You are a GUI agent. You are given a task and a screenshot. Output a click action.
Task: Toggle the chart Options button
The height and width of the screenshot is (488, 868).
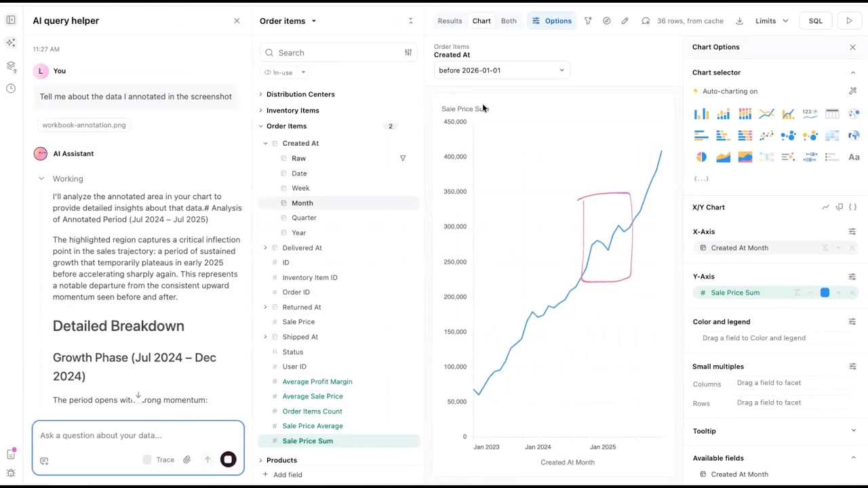pyautogui.click(x=552, y=21)
